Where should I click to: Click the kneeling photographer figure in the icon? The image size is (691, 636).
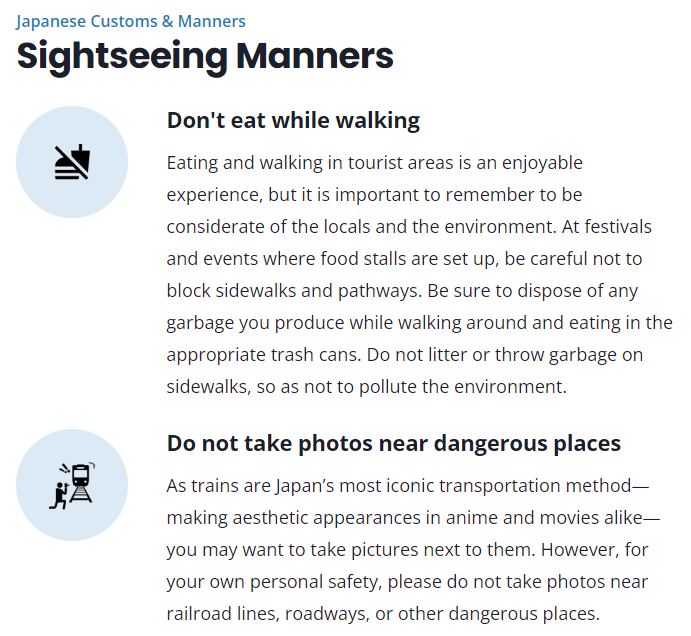(x=59, y=496)
